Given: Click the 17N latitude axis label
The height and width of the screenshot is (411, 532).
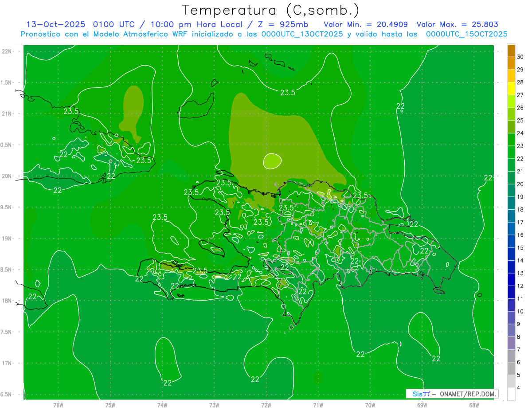Looking at the screenshot, I should tap(8, 363).
